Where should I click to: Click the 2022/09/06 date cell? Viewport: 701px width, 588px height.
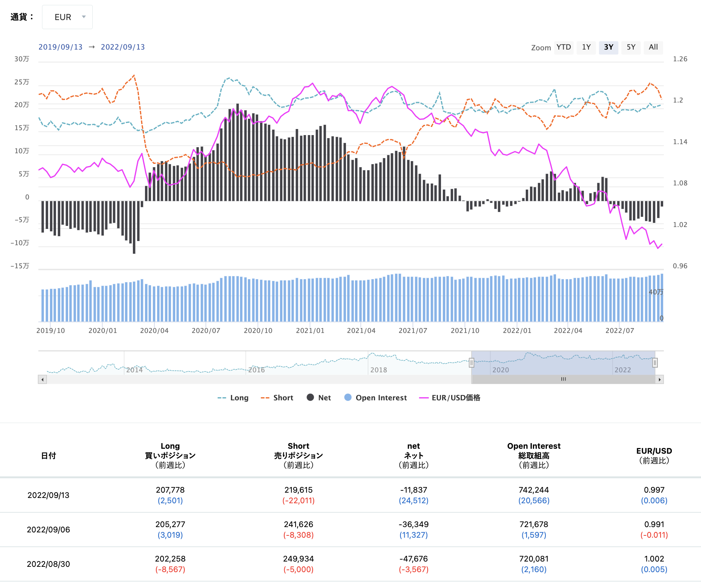pos(48,530)
